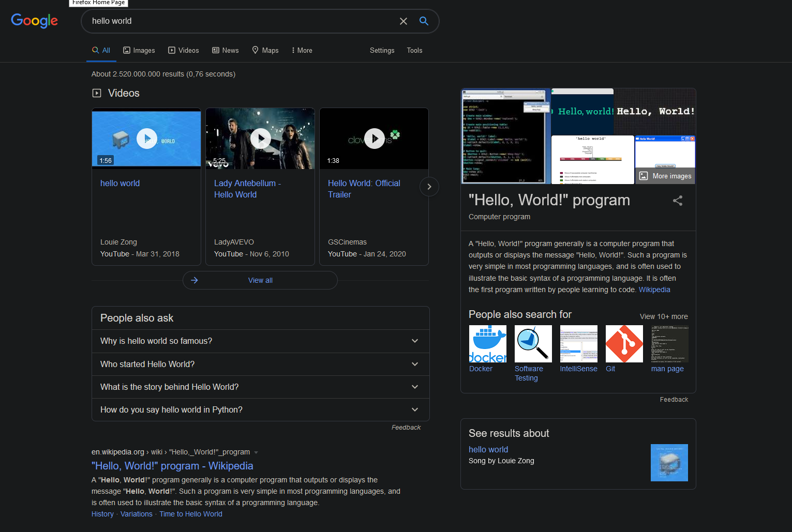Select the All results tab
The width and height of the screenshot is (792, 532).
click(101, 50)
